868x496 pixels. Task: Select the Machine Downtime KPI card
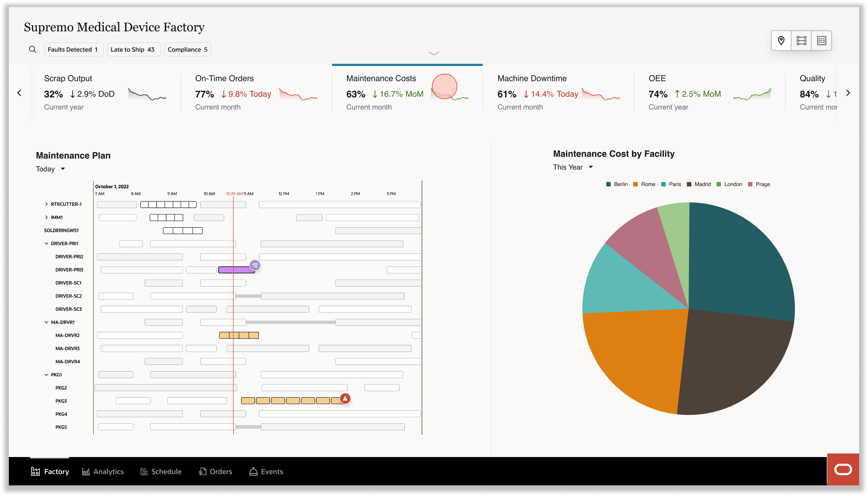point(558,92)
